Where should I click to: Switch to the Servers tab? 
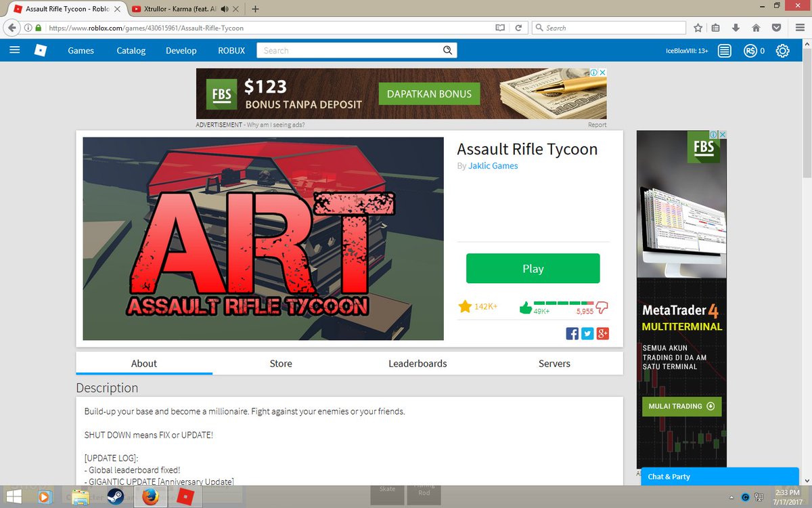click(x=554, y=364)
